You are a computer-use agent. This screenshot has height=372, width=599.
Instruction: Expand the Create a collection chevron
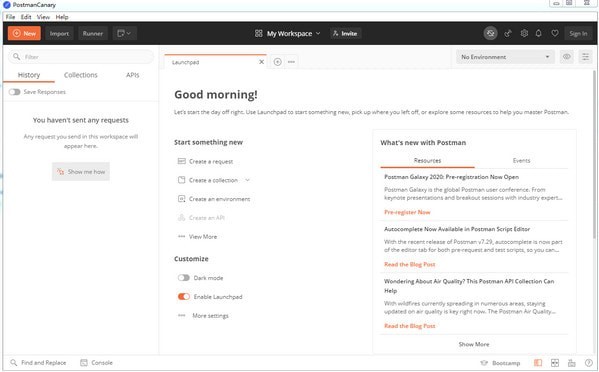point(247,180)
